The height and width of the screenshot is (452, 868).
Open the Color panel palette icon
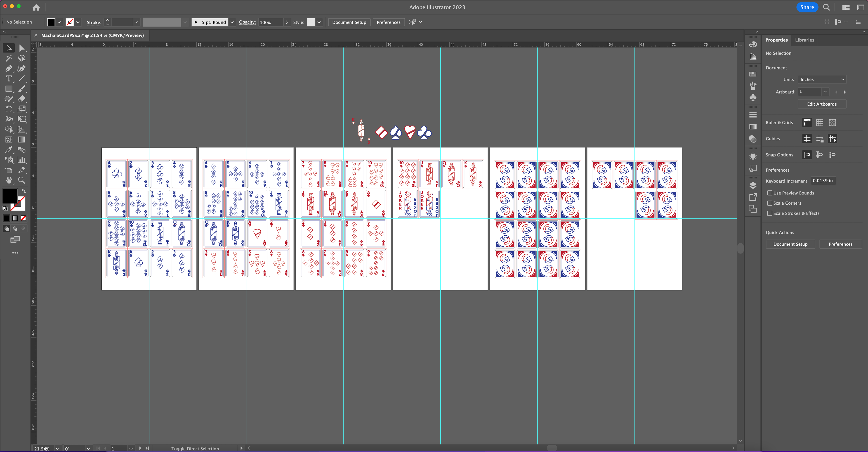tap(753, 44)
